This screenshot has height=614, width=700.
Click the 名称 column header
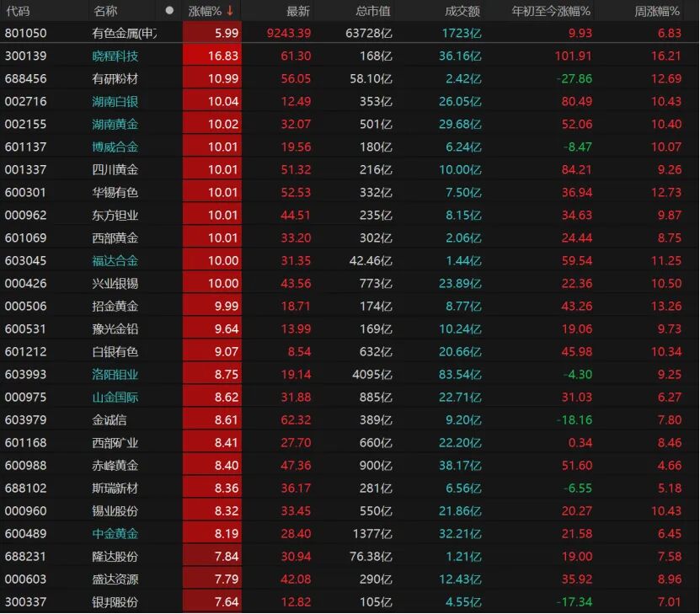coord(105,11)
